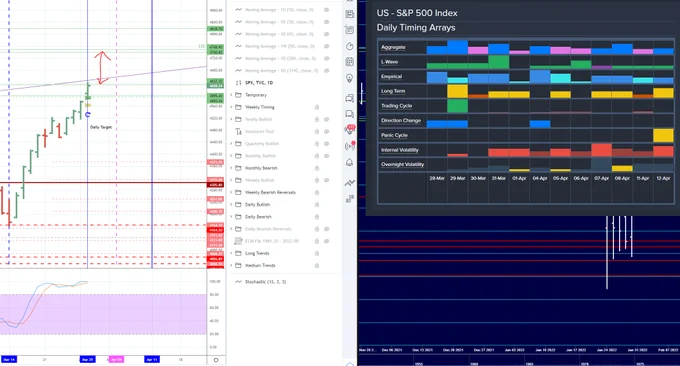This screenshot has width=680, height=366.
Task: Show the Moving Average 1D (200) via eye icon
Action: coord(327,58)
